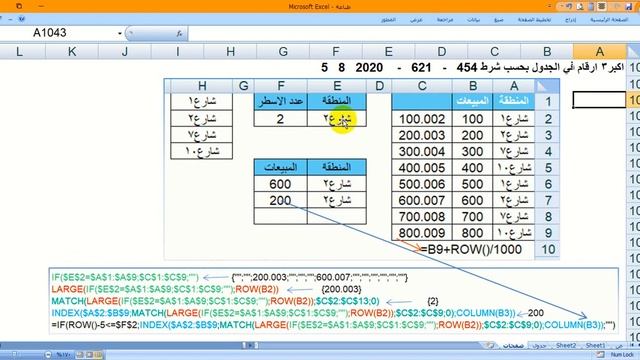This screenshot has width=640, height=360.
Task: Select worksheet column header H
Action: pyautogui.click(x=230, y=52)
